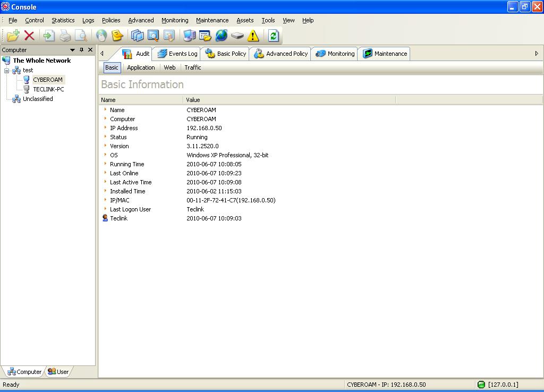Click the printer toolbar icon
The width and height of the screenshot is (544, 392).
click(65, 36)
